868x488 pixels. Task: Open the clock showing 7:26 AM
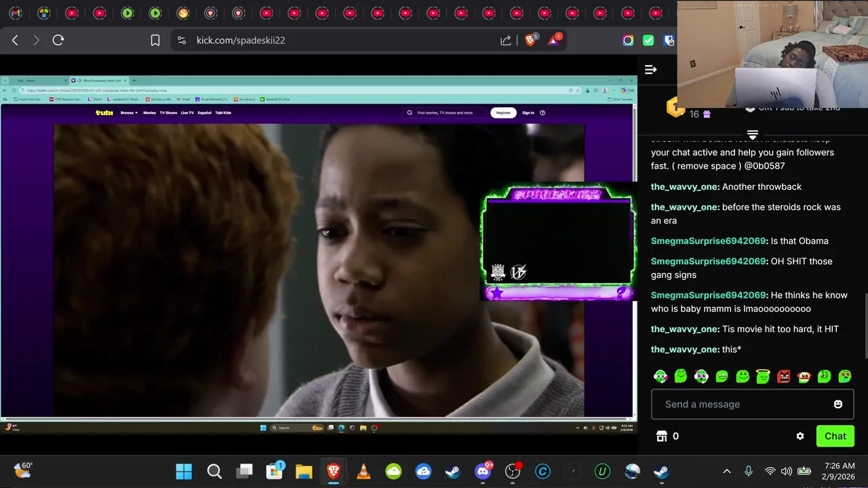click(840, 471)
